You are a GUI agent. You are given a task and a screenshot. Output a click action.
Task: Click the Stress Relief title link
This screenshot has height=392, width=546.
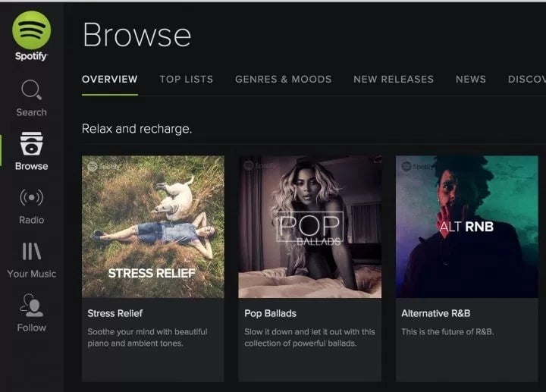115,313
